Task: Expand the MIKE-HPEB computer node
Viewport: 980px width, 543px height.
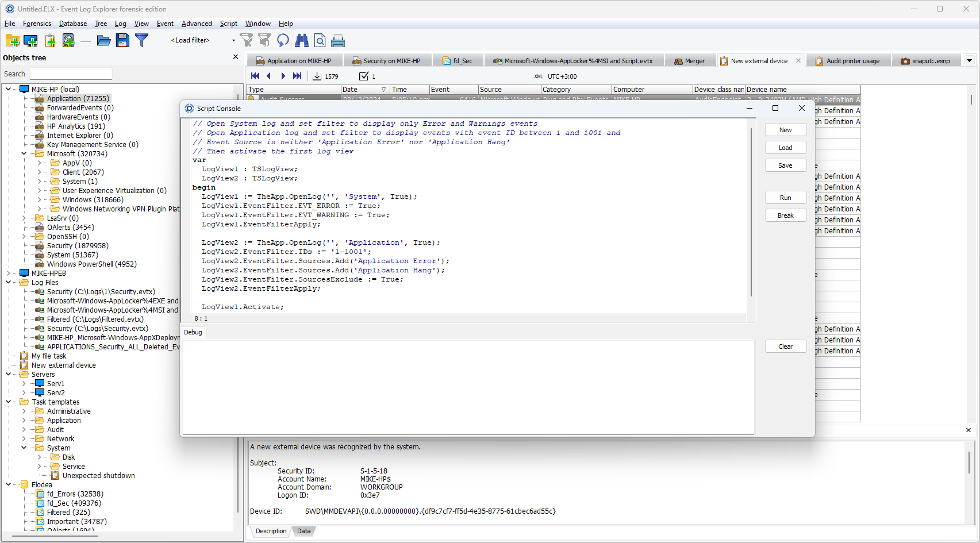Action: click(8, 273)
